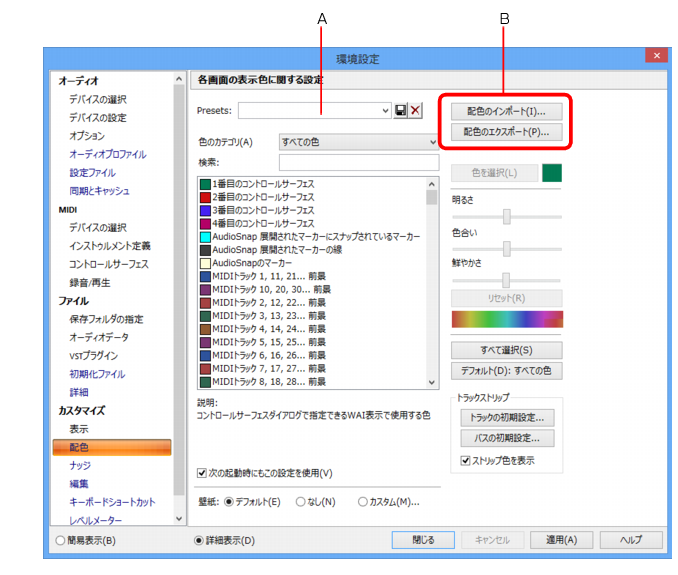
Task: Click the rainbow hue color bar
Action: pyautogui.click(x=507, y=319)
